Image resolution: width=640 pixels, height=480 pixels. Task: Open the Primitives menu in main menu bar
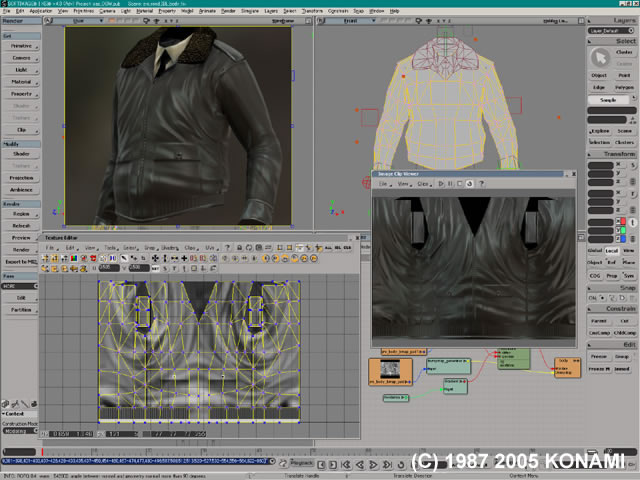pos(83,11)
